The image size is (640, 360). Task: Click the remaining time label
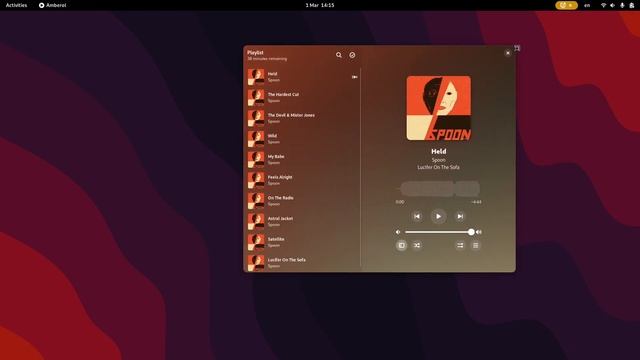point(476,202)
